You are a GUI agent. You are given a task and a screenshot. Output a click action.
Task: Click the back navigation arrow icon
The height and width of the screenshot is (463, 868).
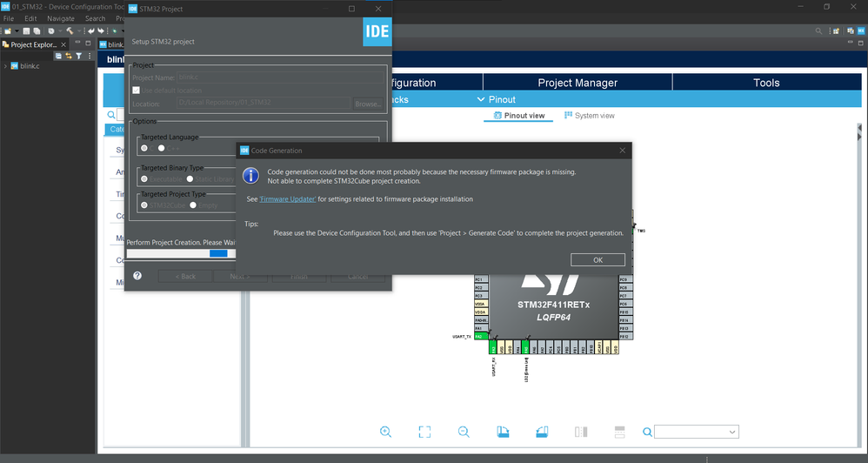point(91,31)
